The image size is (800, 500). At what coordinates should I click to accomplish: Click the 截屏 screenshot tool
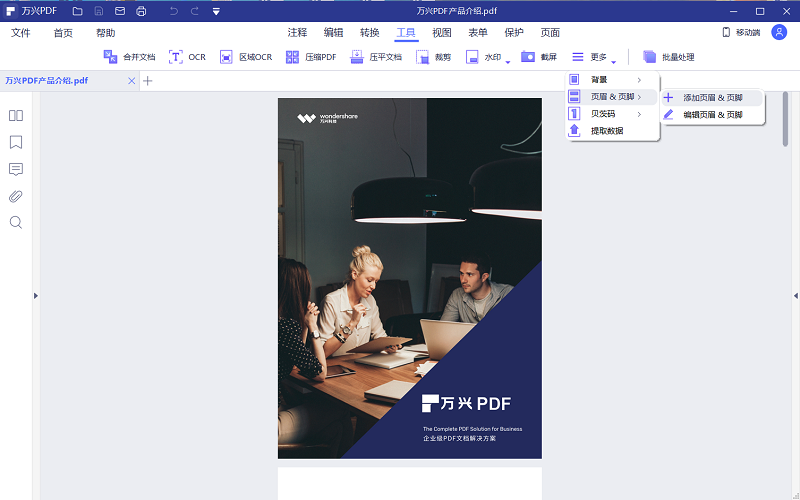pos(539,57)
